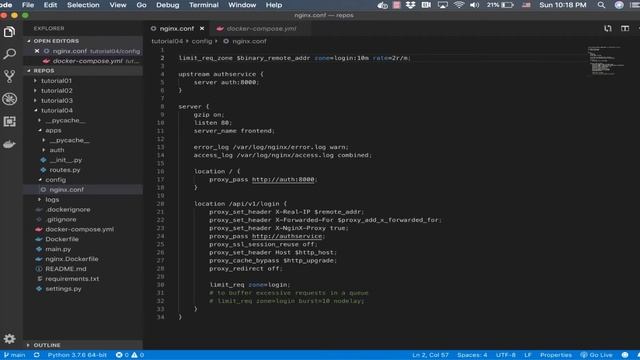Open the Dockerfile in explorer

pyautogui.click(x=62, y=239)
